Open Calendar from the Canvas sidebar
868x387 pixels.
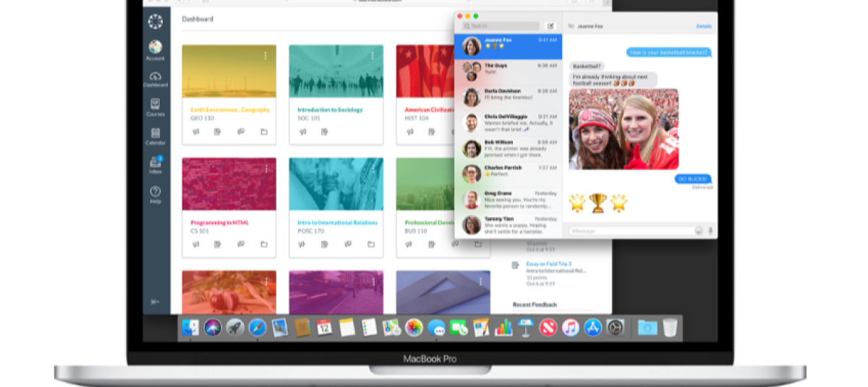(155, 135)
